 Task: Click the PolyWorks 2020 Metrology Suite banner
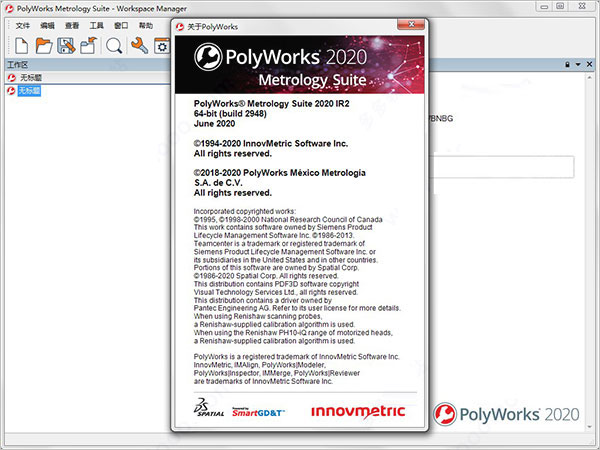[300, 65]
